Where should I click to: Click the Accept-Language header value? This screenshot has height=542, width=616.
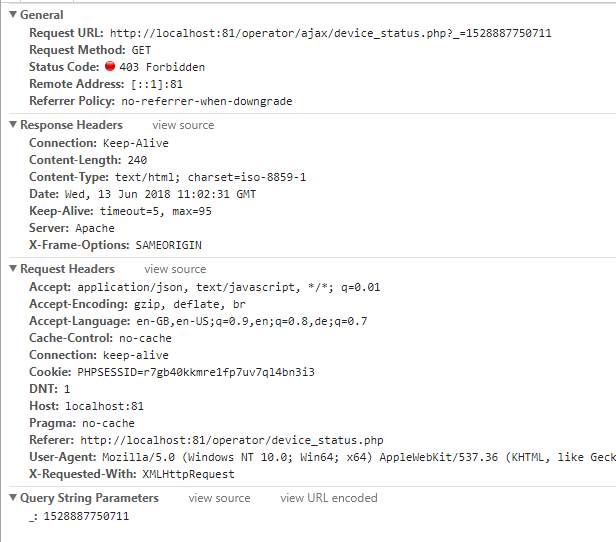pos(252,321)
